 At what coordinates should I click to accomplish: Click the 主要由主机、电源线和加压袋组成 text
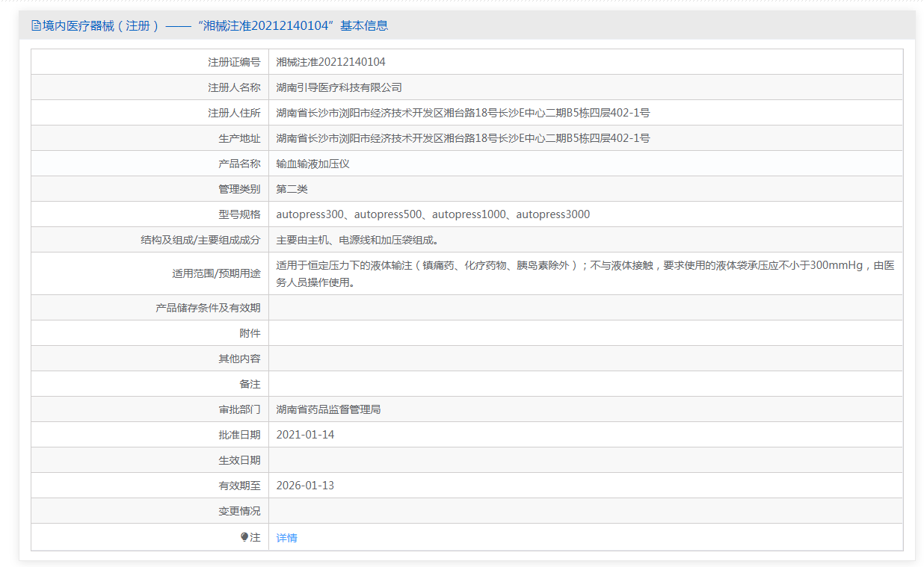[357, 240]
